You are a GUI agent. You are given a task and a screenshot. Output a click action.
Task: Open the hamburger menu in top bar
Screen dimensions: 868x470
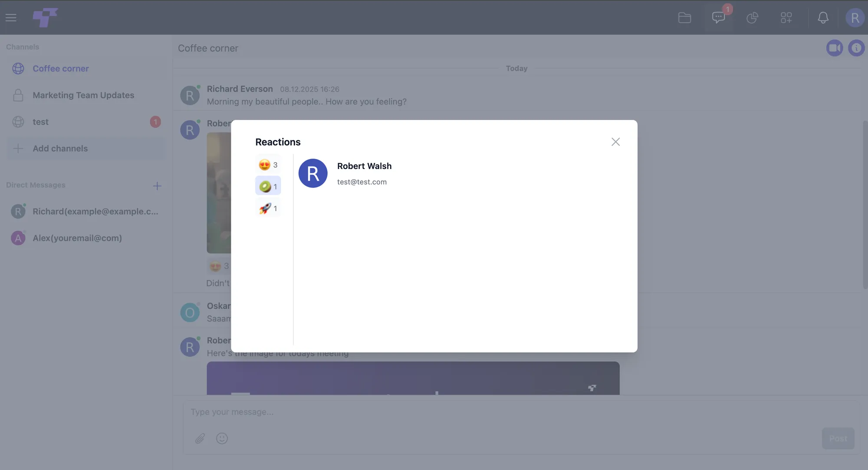11,17
